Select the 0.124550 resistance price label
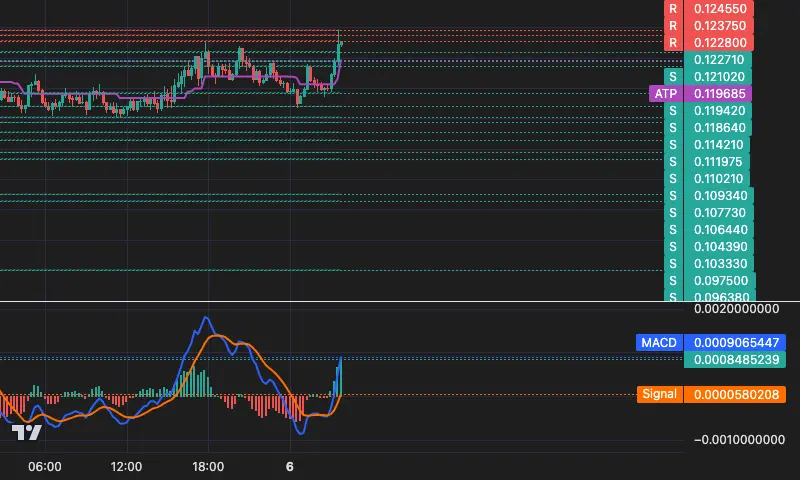 [x=709, y=9]
